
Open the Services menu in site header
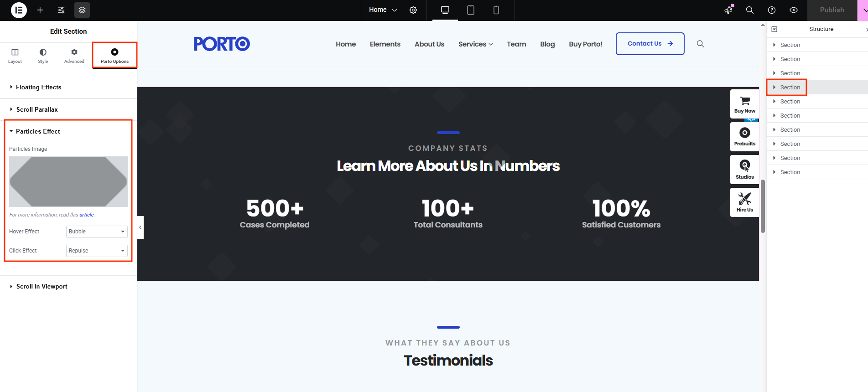pyautogui.click(x=476, y=44)
